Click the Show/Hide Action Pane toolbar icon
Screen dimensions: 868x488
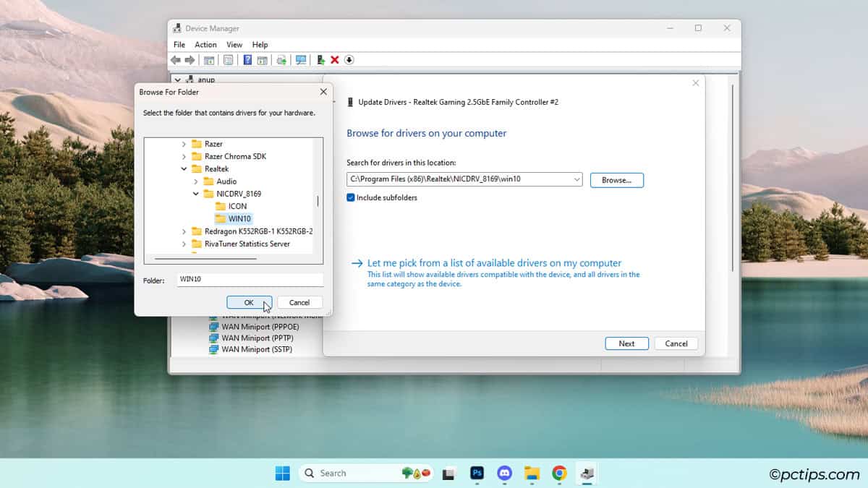point(263,60)
